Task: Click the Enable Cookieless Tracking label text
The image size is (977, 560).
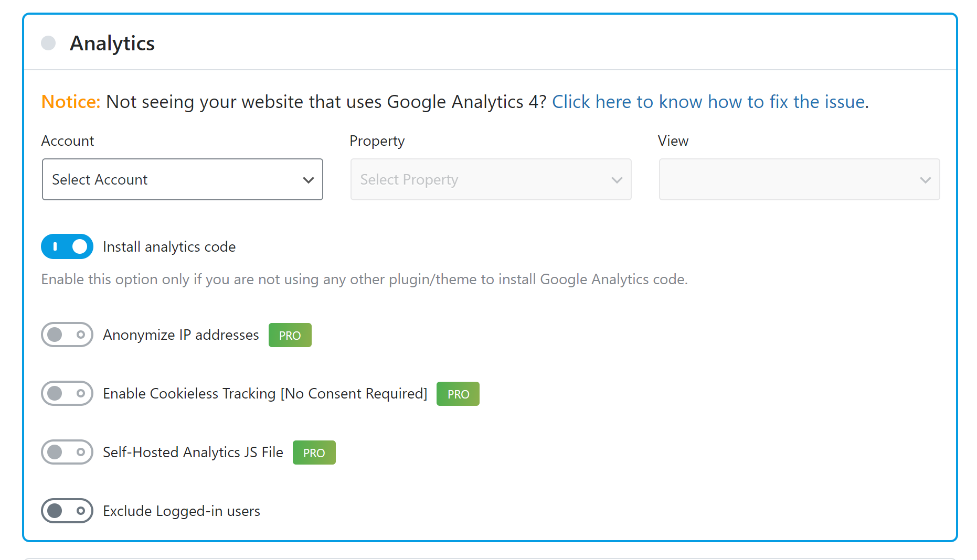Action: (265, 394)
